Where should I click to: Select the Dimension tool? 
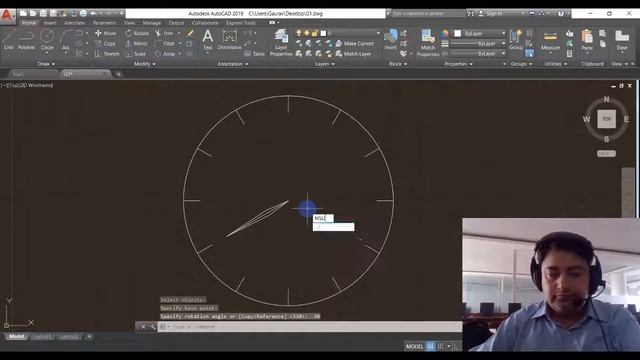pos(229,40)
